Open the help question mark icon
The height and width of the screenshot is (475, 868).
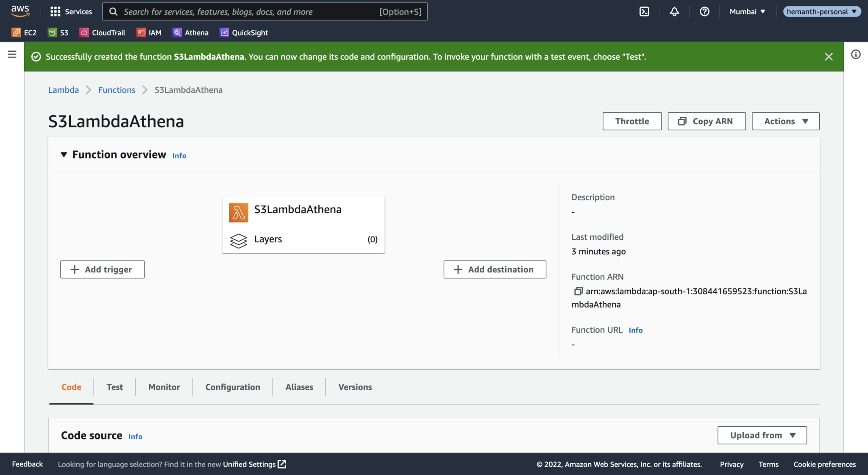(705, 11)
